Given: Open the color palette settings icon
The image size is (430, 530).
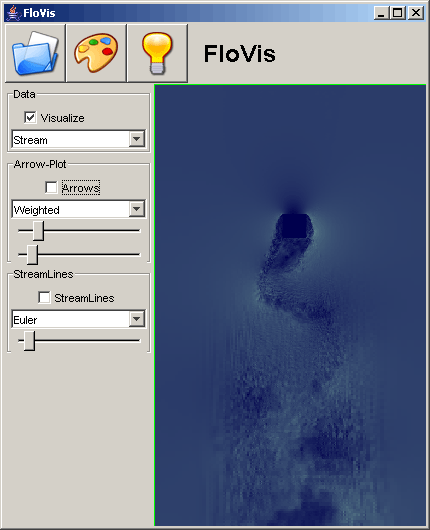Looking at the screenshot, I should (x=96, y=53).
